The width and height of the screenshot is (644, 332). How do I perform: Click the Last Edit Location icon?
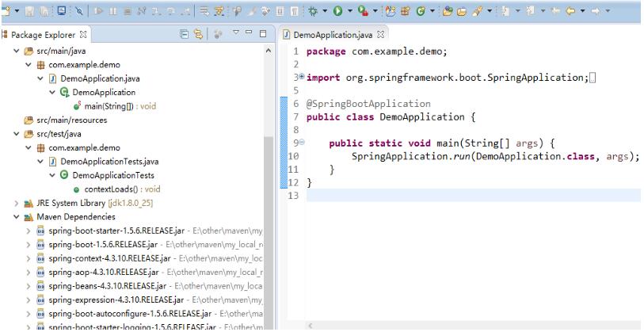(554, 11)
